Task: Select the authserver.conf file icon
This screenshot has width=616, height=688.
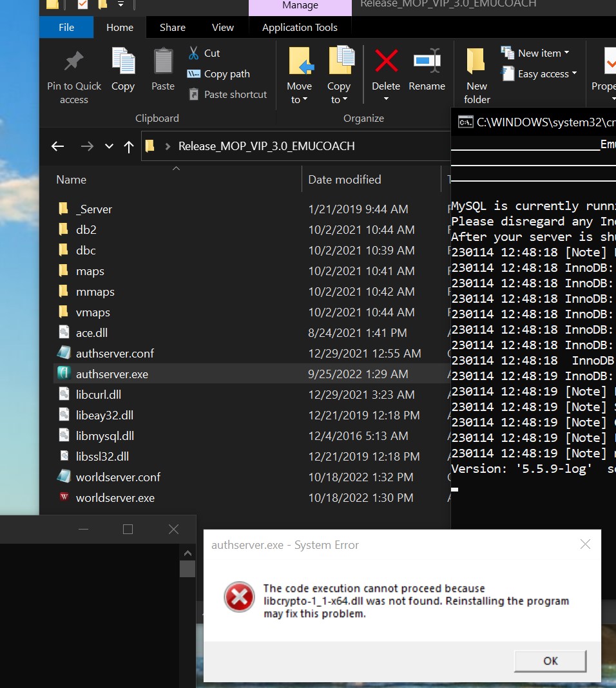Action: [64, 353]
